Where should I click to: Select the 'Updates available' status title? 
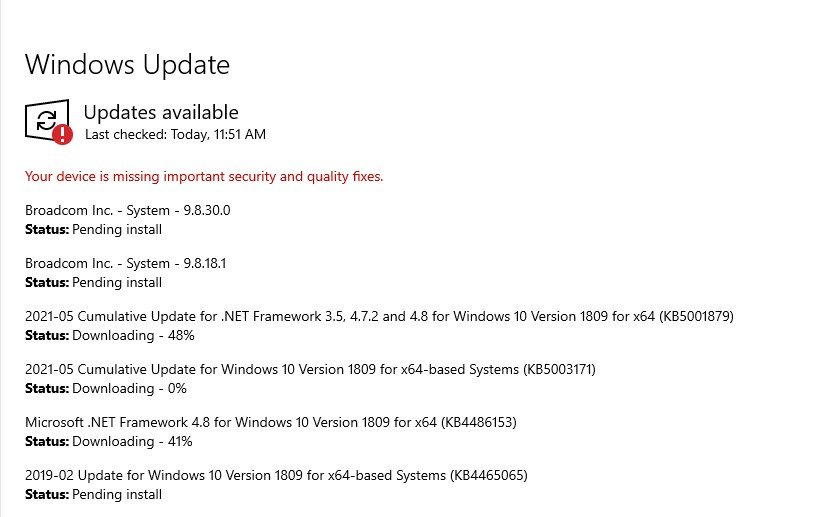(x=161, y=113)
